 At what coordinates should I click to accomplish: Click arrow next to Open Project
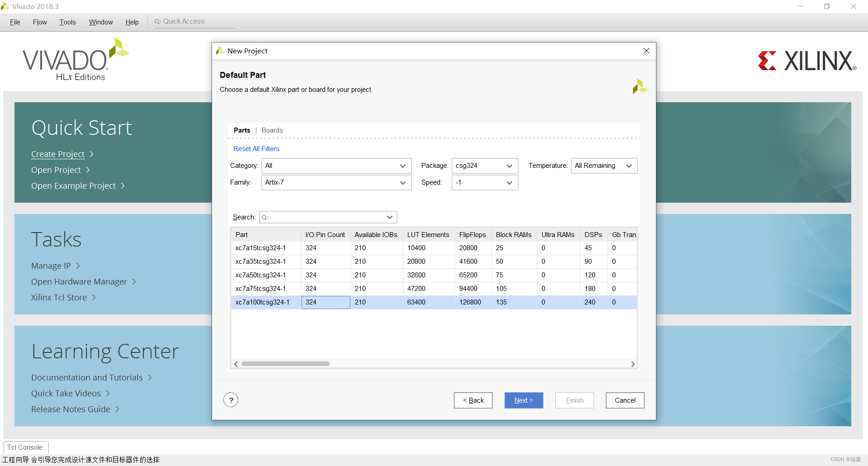(x=88, y=170)
